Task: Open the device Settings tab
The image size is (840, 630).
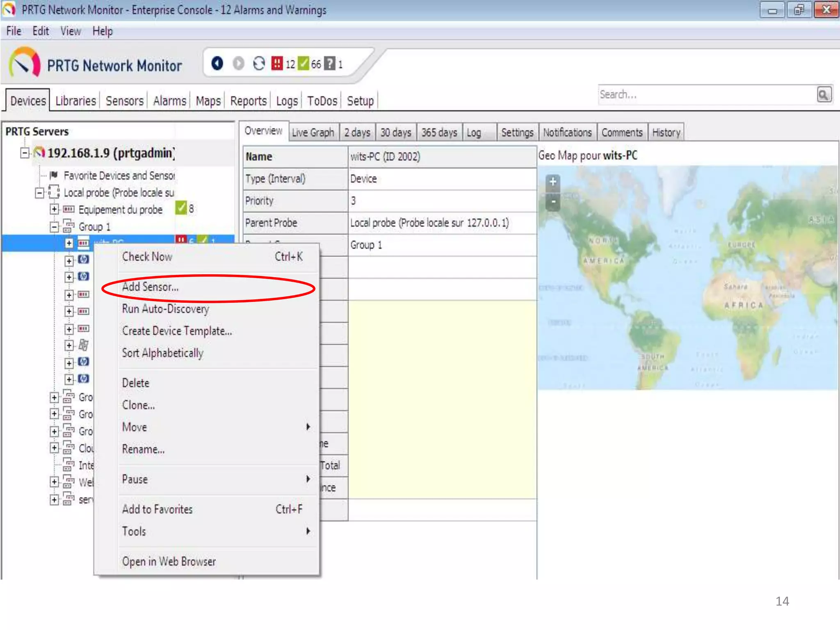Action: coord(517,132)
